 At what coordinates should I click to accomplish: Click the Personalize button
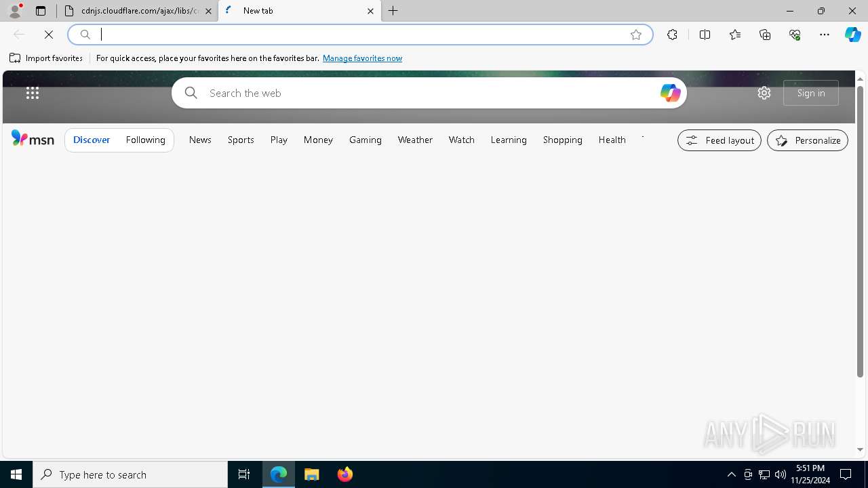coord(808,140)
